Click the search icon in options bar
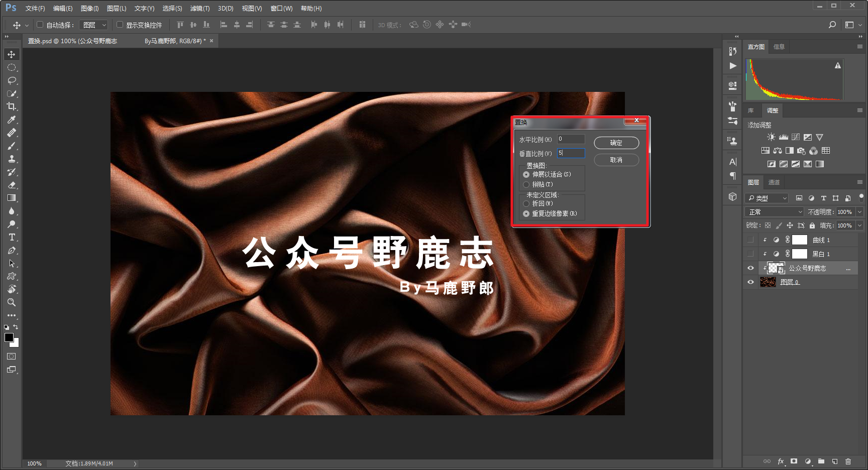This screenshot has width=868, height=470. [x=832, y=25]
